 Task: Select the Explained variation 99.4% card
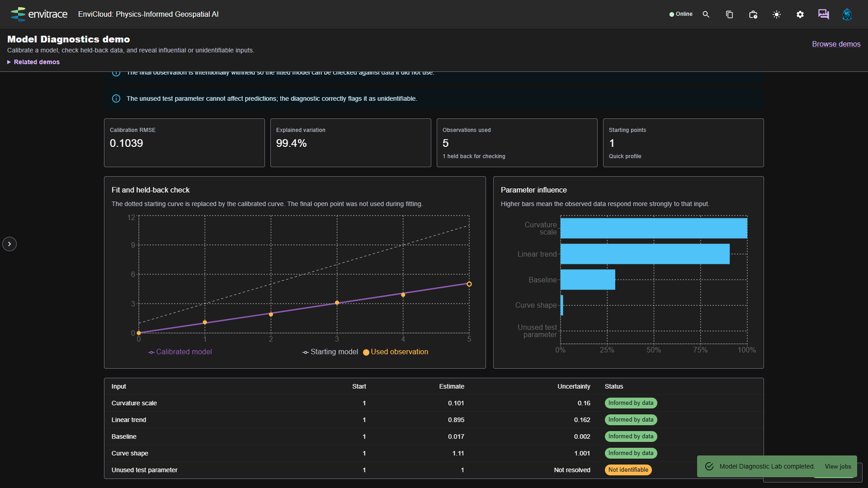pos(350,143)
